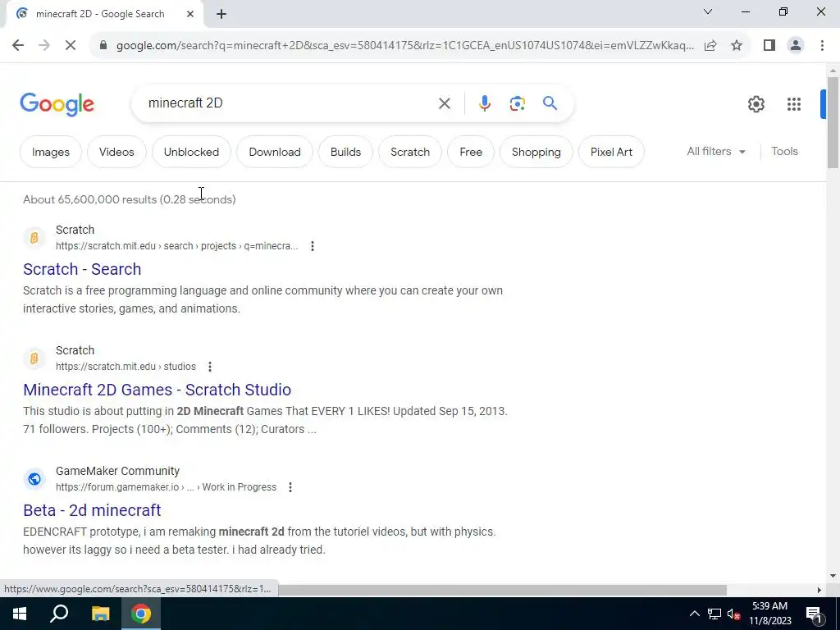
Task: Go back with the browser back arrow
Action: point(18,46)
